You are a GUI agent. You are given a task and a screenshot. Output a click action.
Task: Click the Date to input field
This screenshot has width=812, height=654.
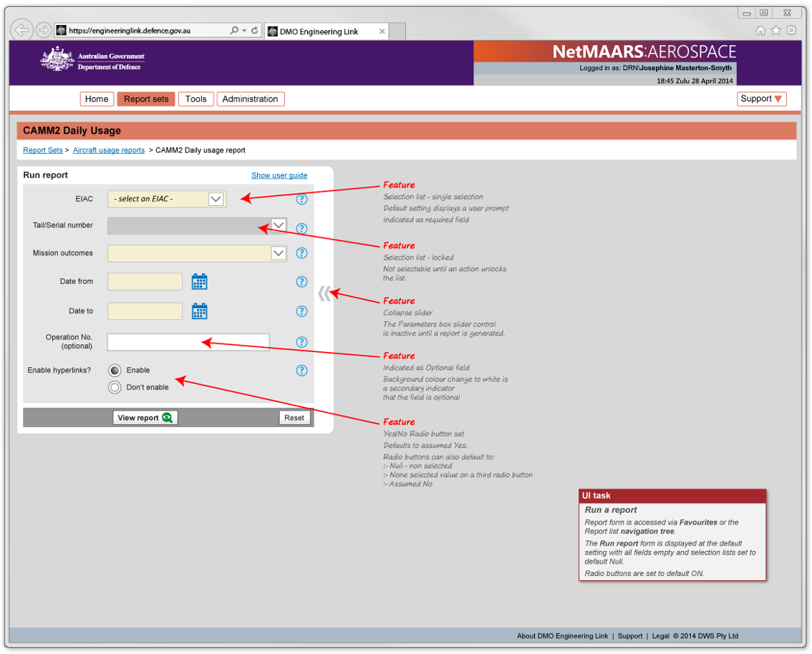click(x=145, y=311)
